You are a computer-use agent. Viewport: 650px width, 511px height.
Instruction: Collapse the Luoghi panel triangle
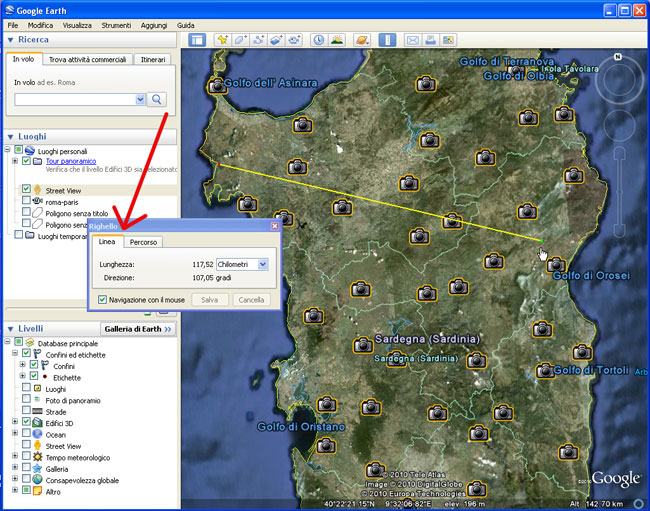click(x=10, y=137)
